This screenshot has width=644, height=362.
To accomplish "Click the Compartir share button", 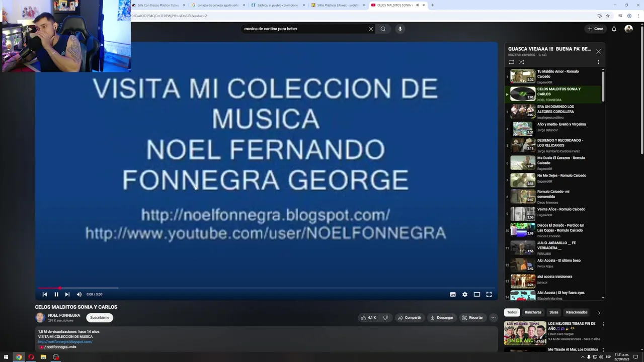I will click(409, 318).
